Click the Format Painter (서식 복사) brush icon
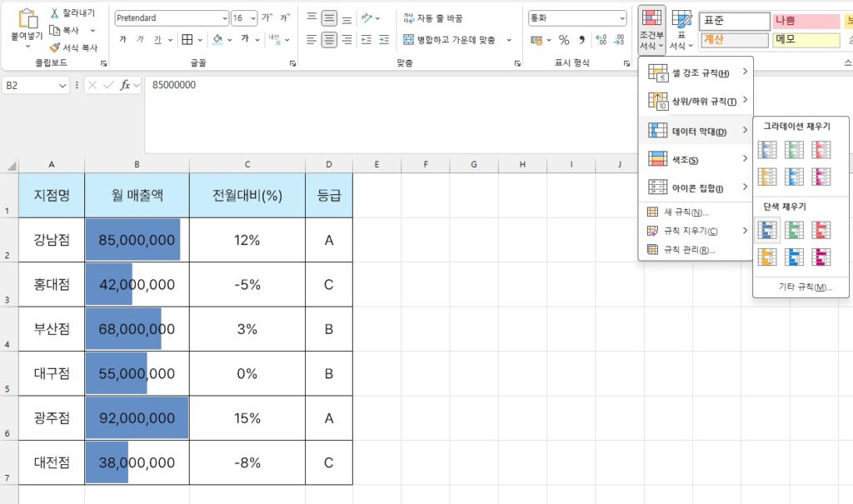The height and width of the screenshot is (504, 853). click(x=55, y=47)
